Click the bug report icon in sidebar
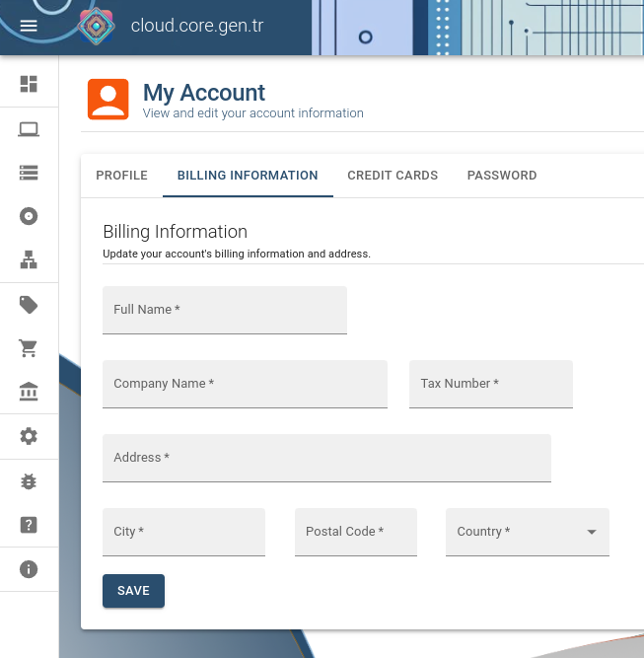Image resolution: width=644 pixels, height=658 pixels. click(29, 481)
